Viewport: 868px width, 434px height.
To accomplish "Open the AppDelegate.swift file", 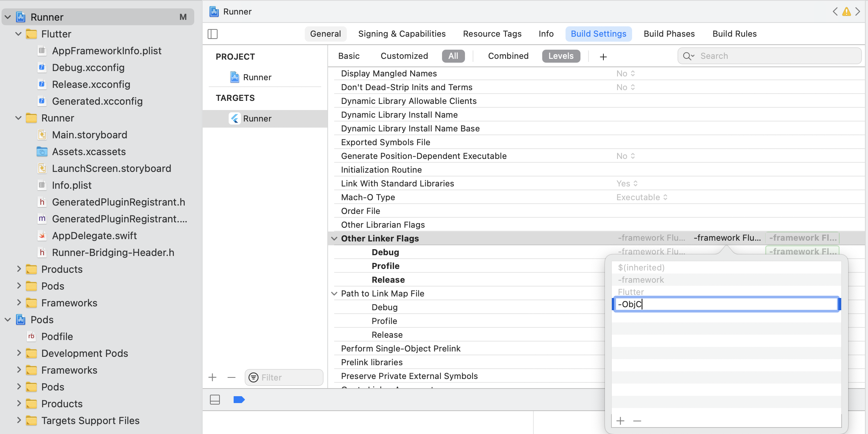I will [x=94, y=236].
